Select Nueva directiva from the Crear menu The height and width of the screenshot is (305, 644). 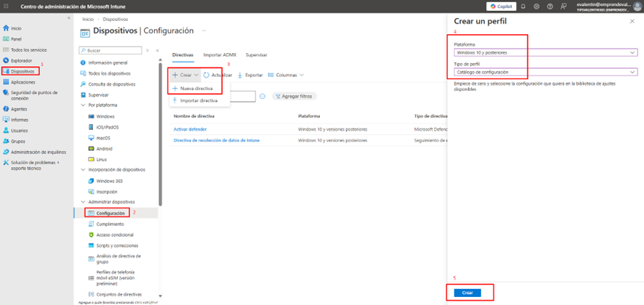click(x=196, y=89)
